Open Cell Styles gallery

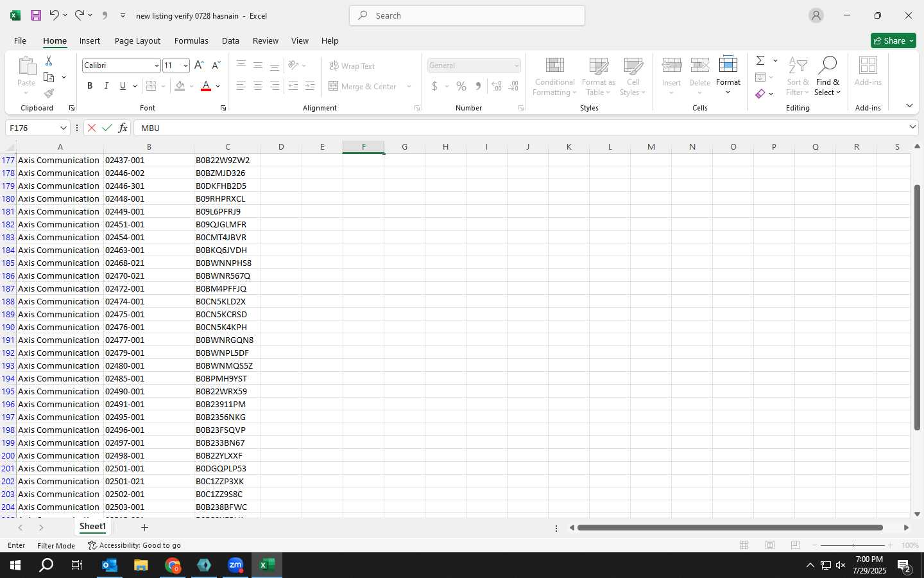point(633,76)
